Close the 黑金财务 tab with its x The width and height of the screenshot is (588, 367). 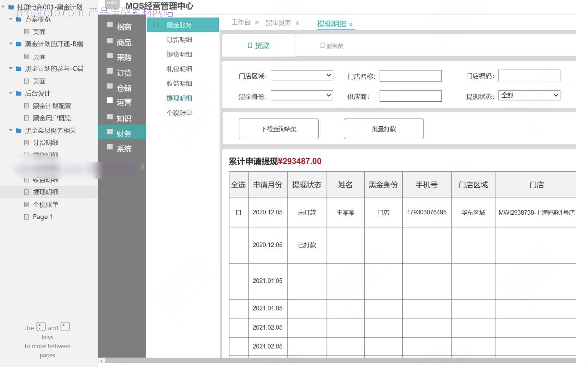point(297,23)
